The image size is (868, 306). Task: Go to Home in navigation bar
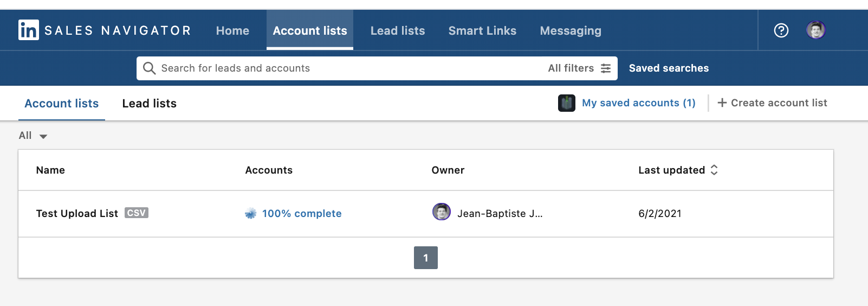[x=232, y=31]
